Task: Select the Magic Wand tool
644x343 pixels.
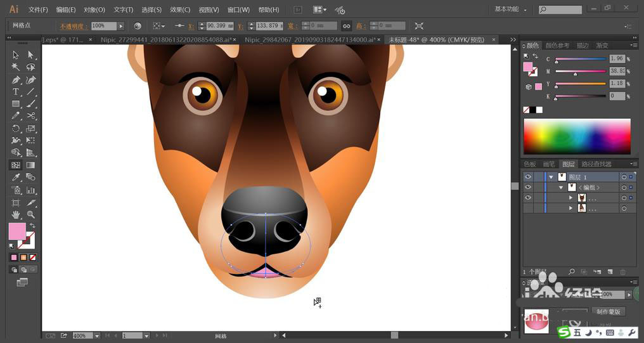Action: (16, 67)
